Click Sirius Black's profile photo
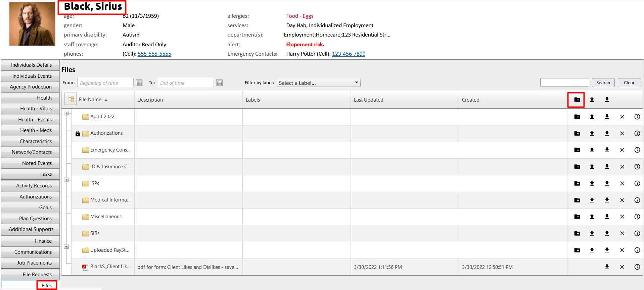The image size is (644, 290). [32, 23]
